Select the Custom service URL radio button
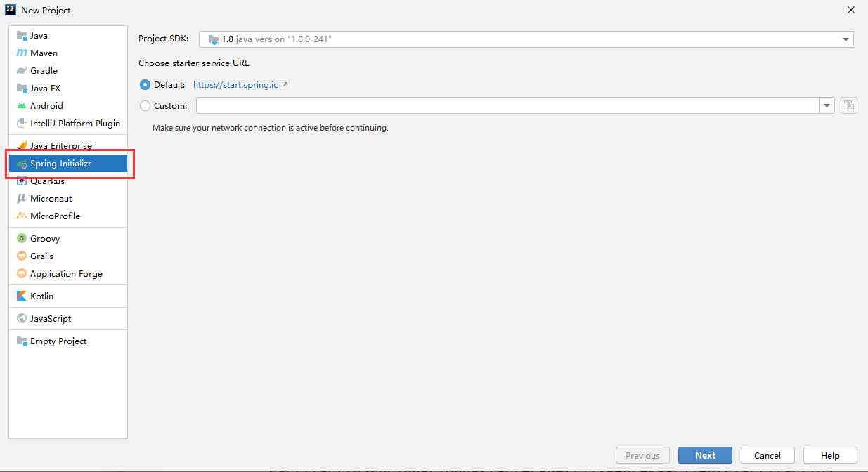The width and height of the screenshot is (868, 472). click(x=145, y=105)
